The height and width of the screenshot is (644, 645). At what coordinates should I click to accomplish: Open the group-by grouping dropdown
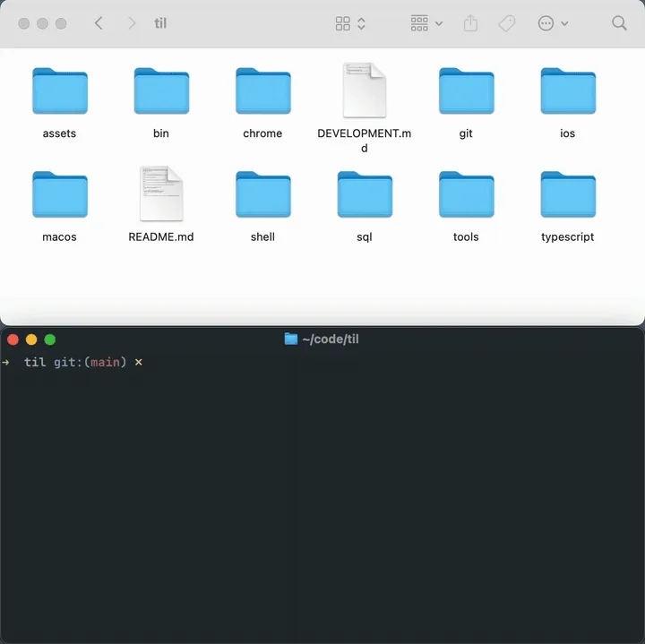pyautogui.click(x=426, y=23)
